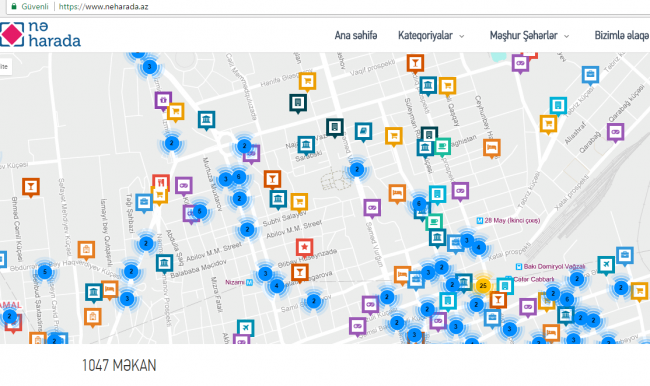This screenshot has width=650, height=386.
Task: Select the red star marker on map
Action: (304, 248)
